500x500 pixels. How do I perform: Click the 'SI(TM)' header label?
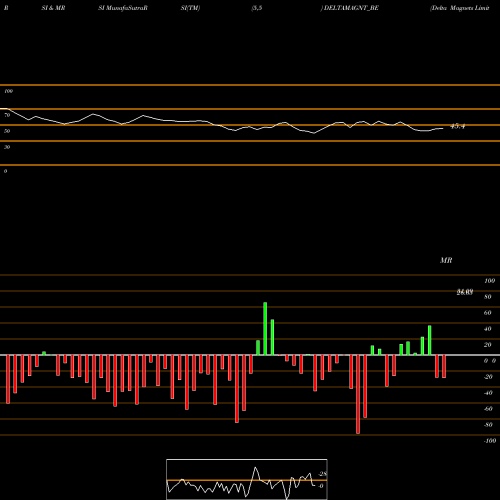pos(190,8)
